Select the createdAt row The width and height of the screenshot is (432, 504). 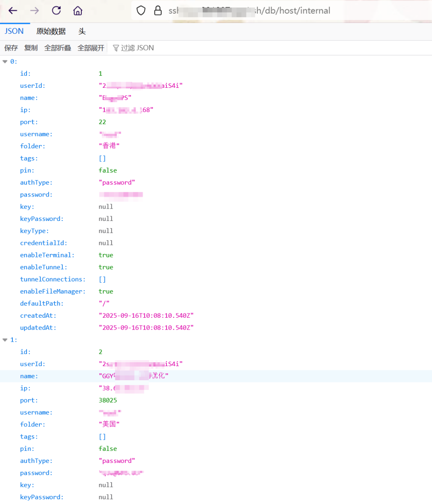[x=38, y=316]
